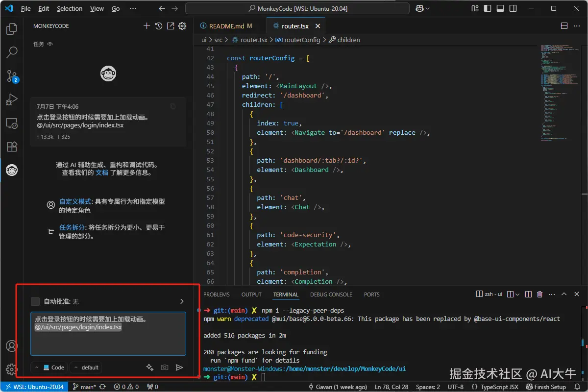Send the message with paper plane icon

[x=179, y=367]
